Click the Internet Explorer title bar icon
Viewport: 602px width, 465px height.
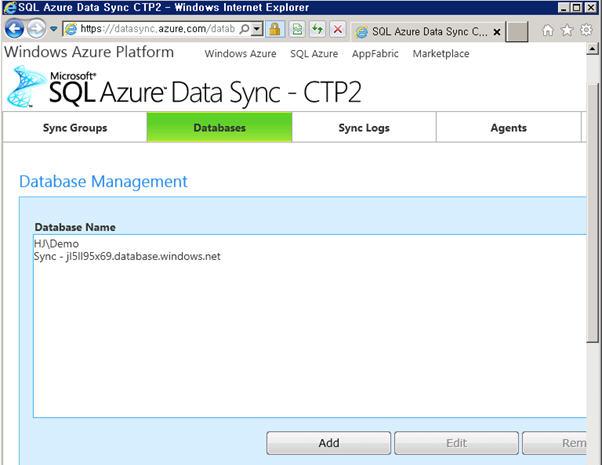[10, 7]
